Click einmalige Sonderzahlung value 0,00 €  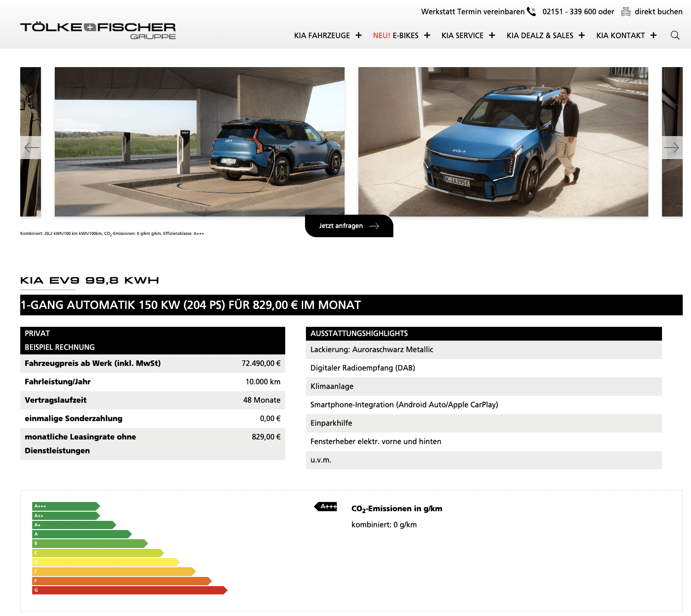[x=270, y=418]
